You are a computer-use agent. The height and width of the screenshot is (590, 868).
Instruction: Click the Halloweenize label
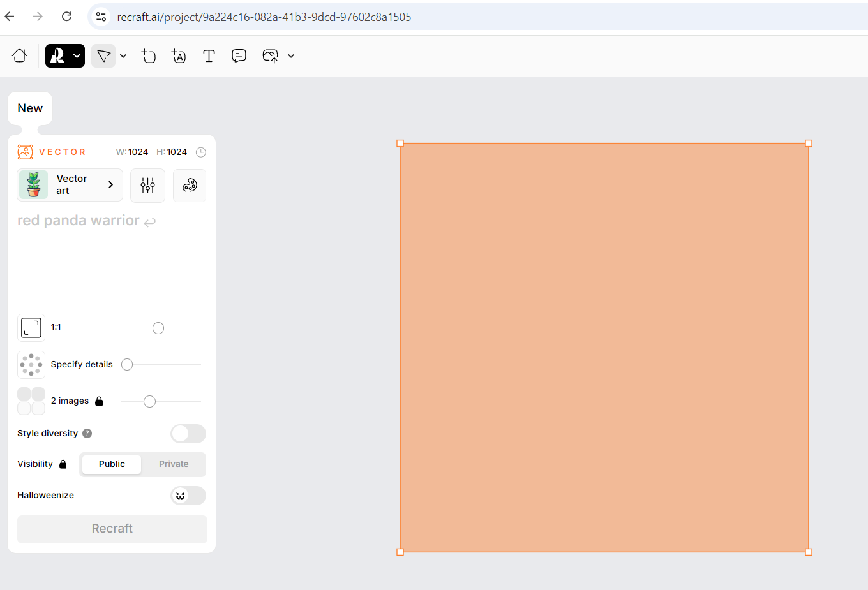click(45, 495)
